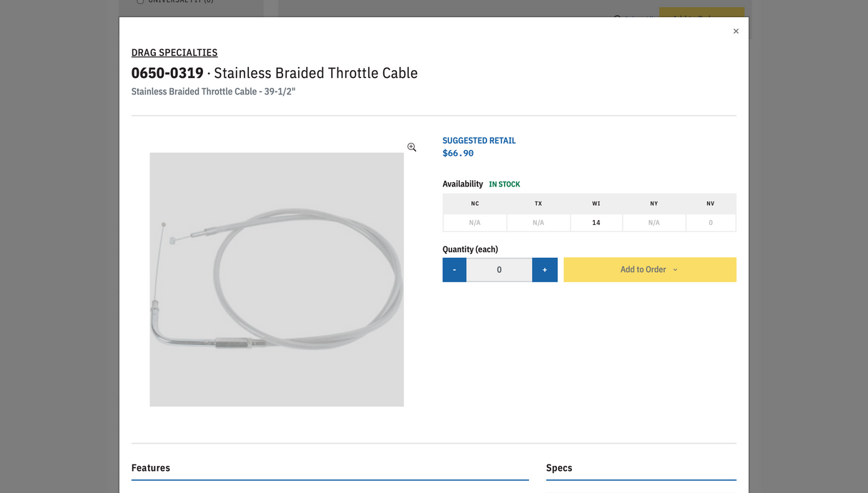The height and width of the screenshot is (493, 868).
Task: Select the NV availability 0 cell
Action: 711,223
